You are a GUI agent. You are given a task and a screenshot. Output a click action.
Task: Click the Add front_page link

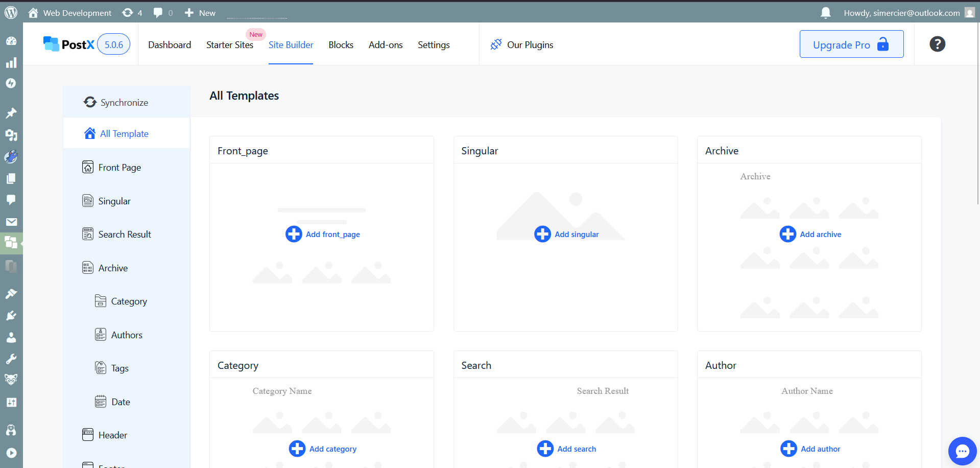coord(332,235)
